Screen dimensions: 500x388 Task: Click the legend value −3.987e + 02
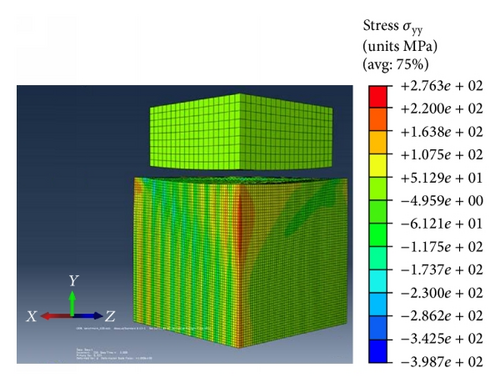pyautogui.click(x=442, y=362)
